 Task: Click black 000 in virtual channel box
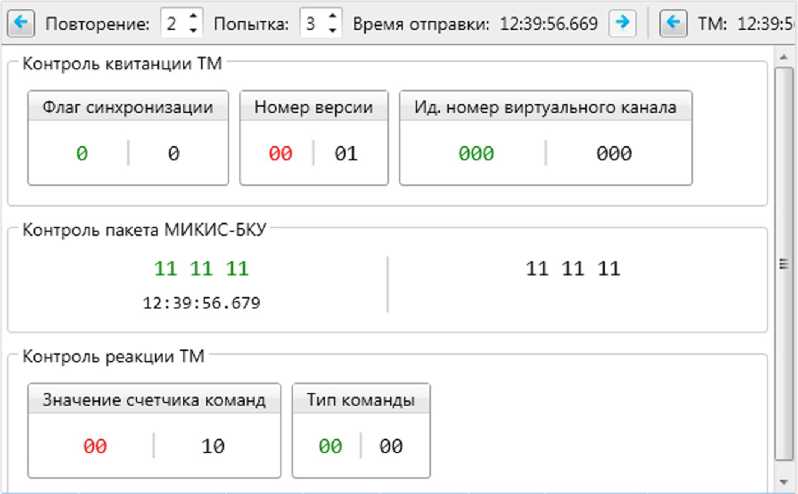pyautogui.click(x=614, y=153)
